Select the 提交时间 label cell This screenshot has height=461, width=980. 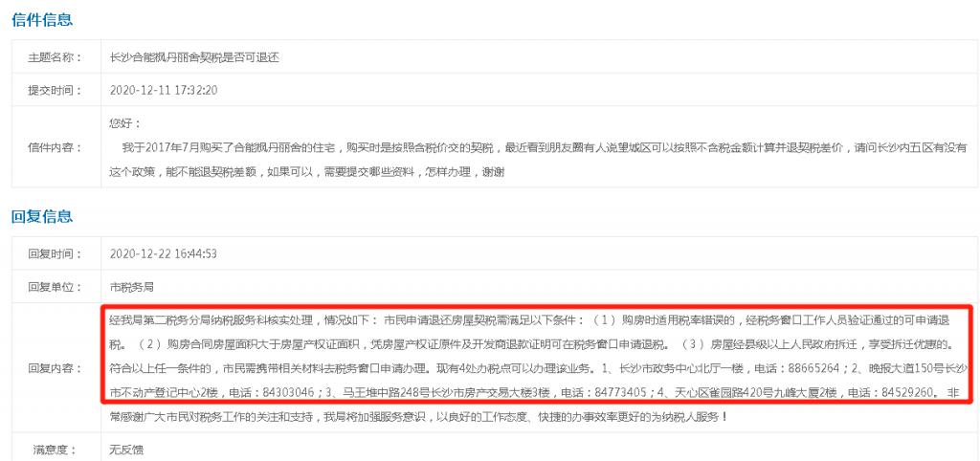click(56, 90)
